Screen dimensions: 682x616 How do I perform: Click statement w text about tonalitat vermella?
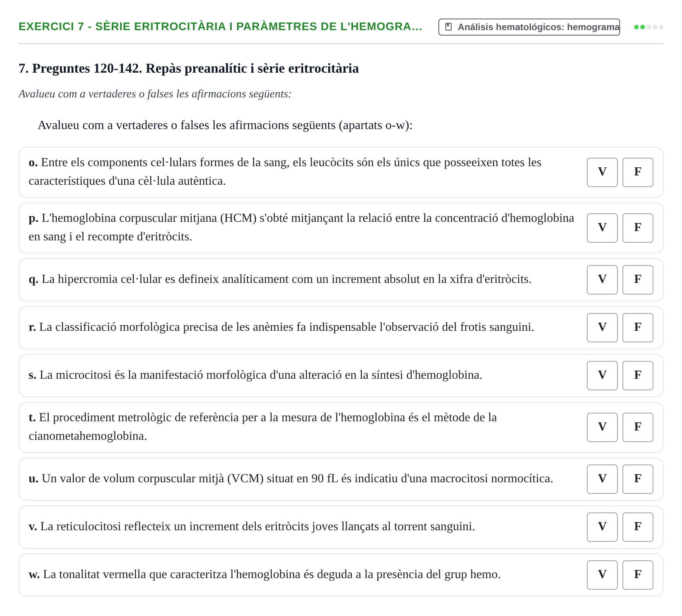(x=264, y=574)
